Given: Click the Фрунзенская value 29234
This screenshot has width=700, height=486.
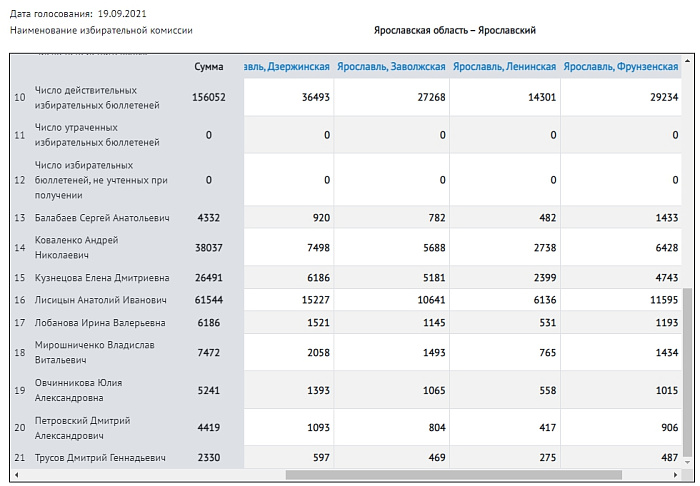Looking at the screenshot, I should tap(664, 97).
